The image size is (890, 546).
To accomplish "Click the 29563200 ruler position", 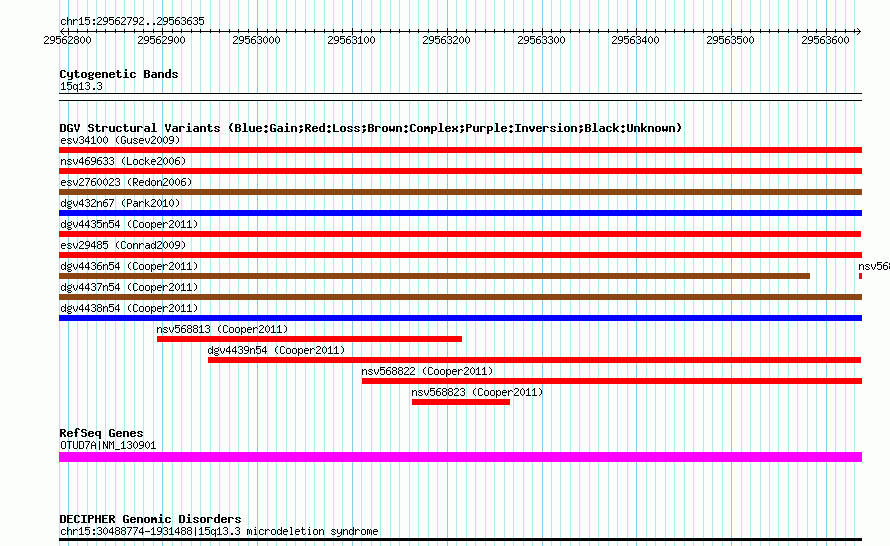I will (446, 40).
